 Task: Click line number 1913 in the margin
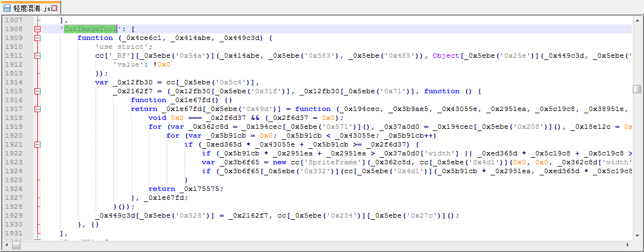click(x=13, y=73)
